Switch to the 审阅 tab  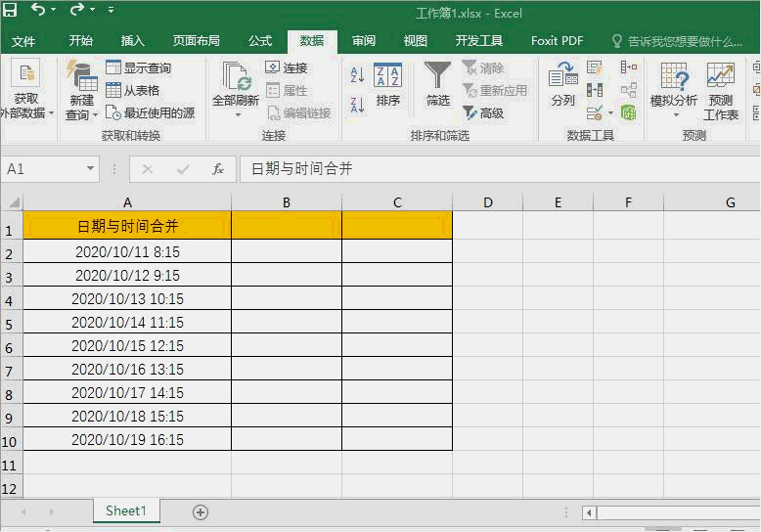(364, 41)
